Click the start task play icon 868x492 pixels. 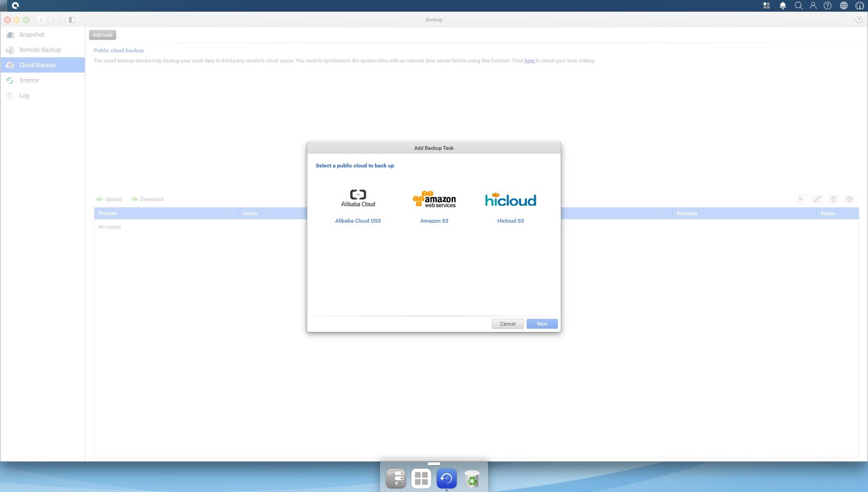pos(801,199)
